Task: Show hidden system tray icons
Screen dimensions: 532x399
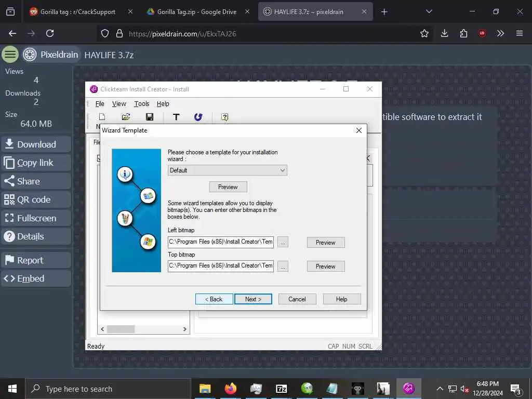Action: (x=440, y=389)
